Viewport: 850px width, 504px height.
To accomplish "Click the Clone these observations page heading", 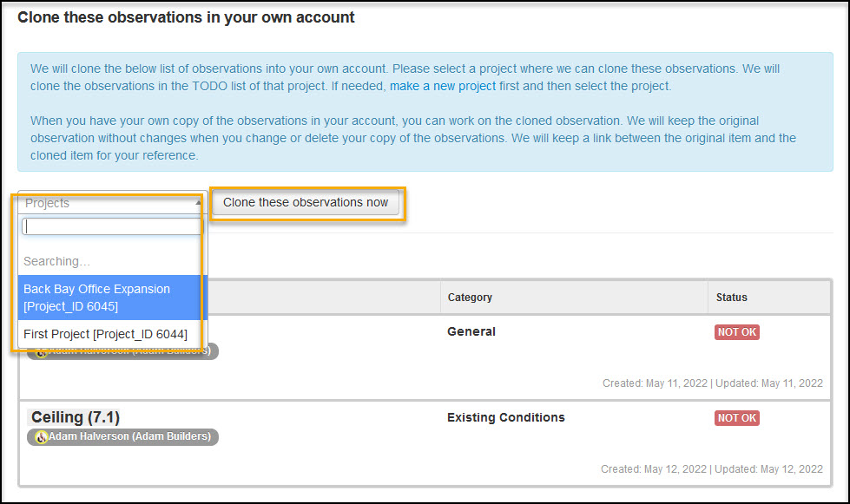I will pyautogui.click(x=186, y=17).
